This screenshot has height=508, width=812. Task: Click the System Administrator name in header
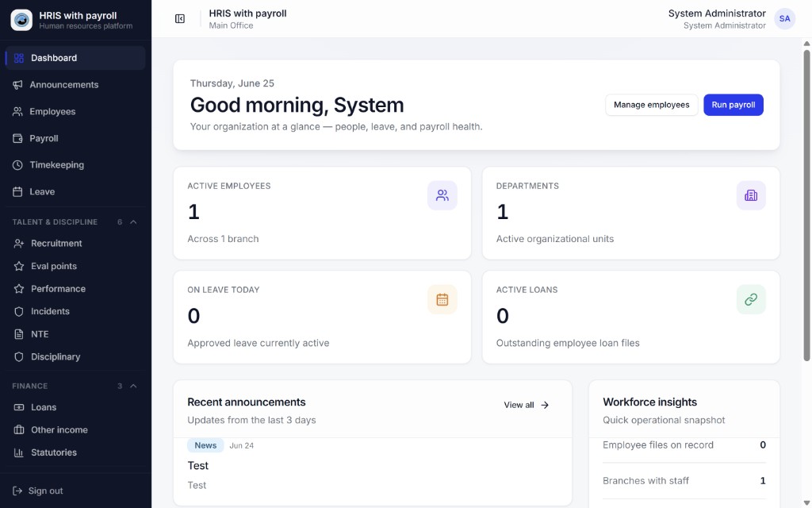717,13
